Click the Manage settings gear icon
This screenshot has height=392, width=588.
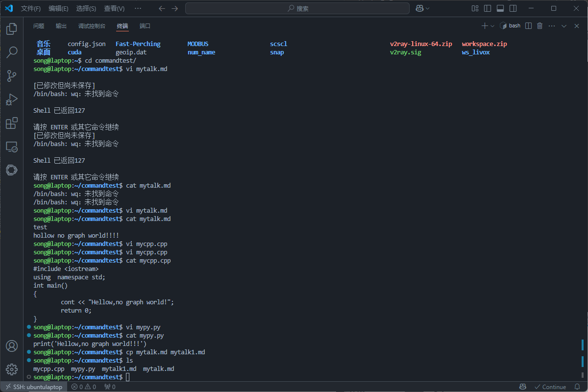[11, 369]
